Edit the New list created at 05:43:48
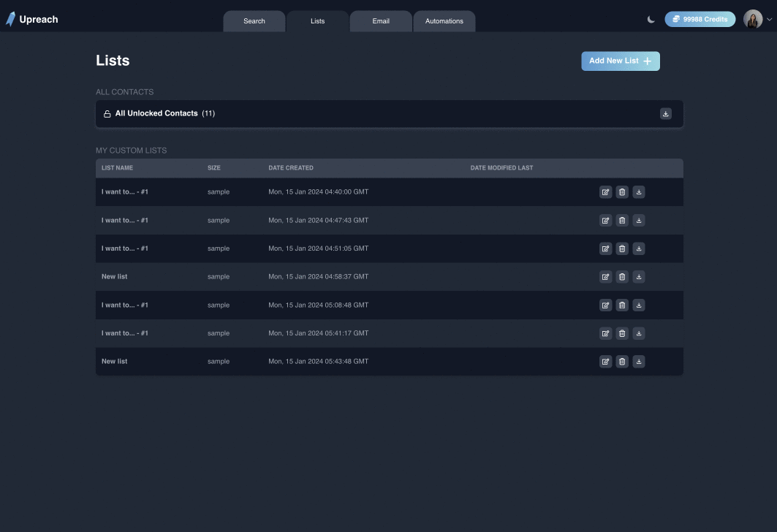This screenshot has height=532, width=777. tap(605, 362)
